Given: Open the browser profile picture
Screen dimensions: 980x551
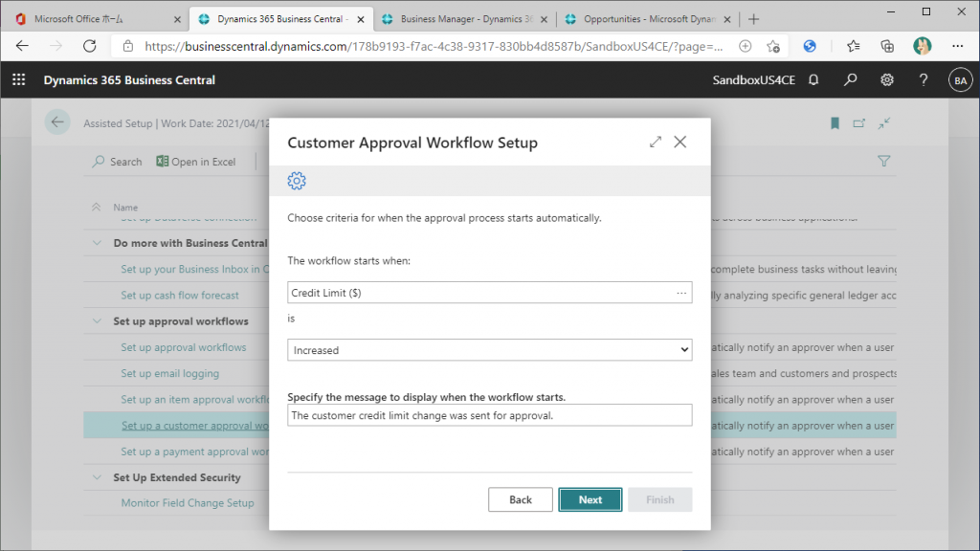Looking at the screenshot, I should click(922, 46).
